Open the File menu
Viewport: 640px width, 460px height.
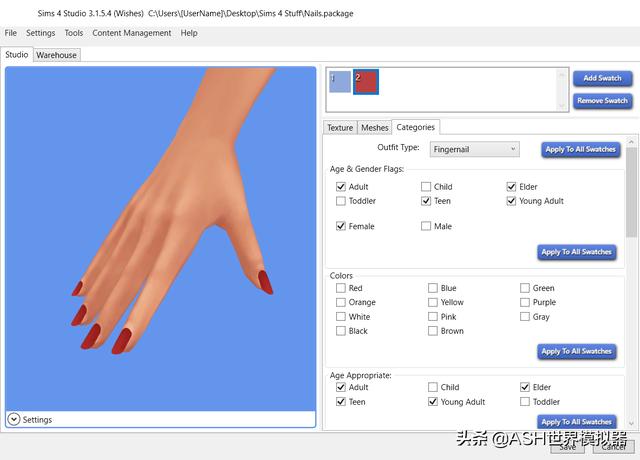point(11,33)
